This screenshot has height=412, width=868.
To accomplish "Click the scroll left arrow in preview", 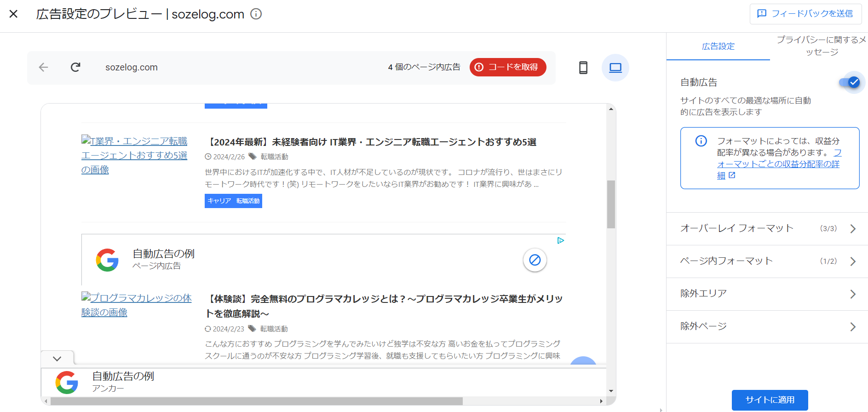I will [x=46, y=401].
